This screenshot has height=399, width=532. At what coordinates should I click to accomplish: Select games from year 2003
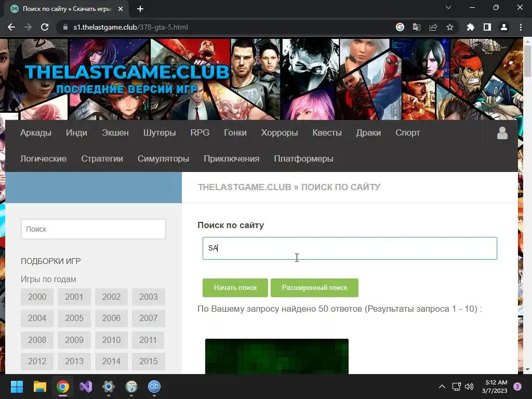point(148,297)
